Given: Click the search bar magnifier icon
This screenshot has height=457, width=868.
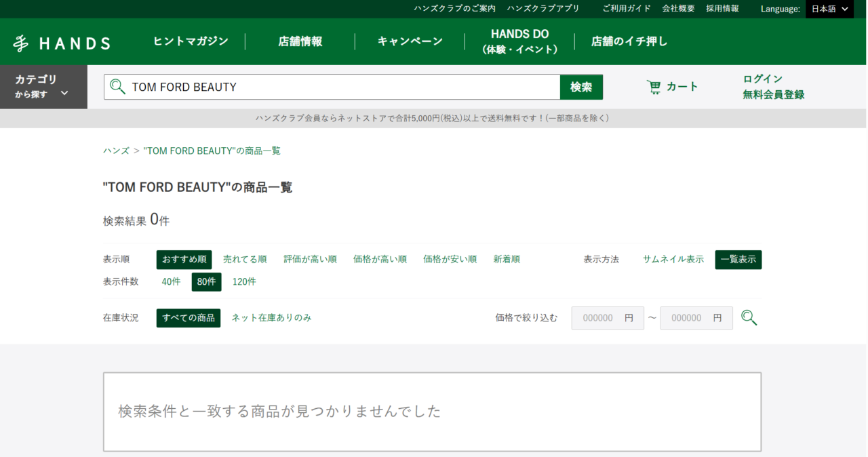Looking at the screenshot, I should [118, 87].
